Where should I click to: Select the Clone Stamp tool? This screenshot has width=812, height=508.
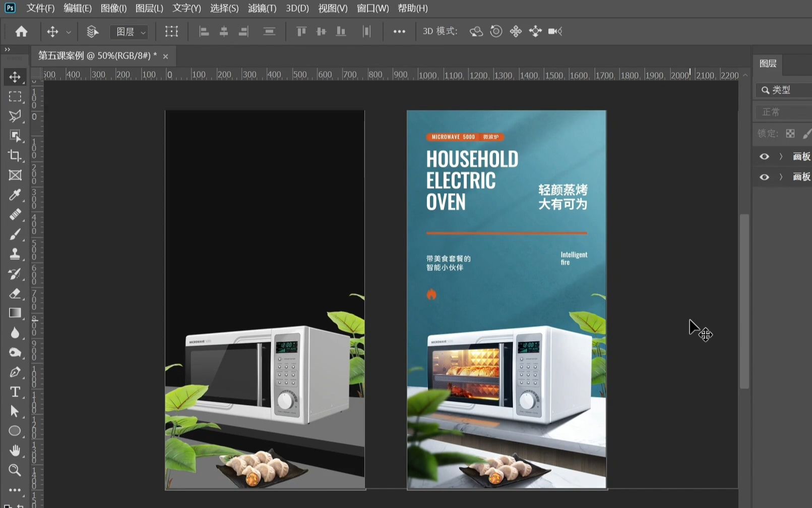click(x=15, y=254)
